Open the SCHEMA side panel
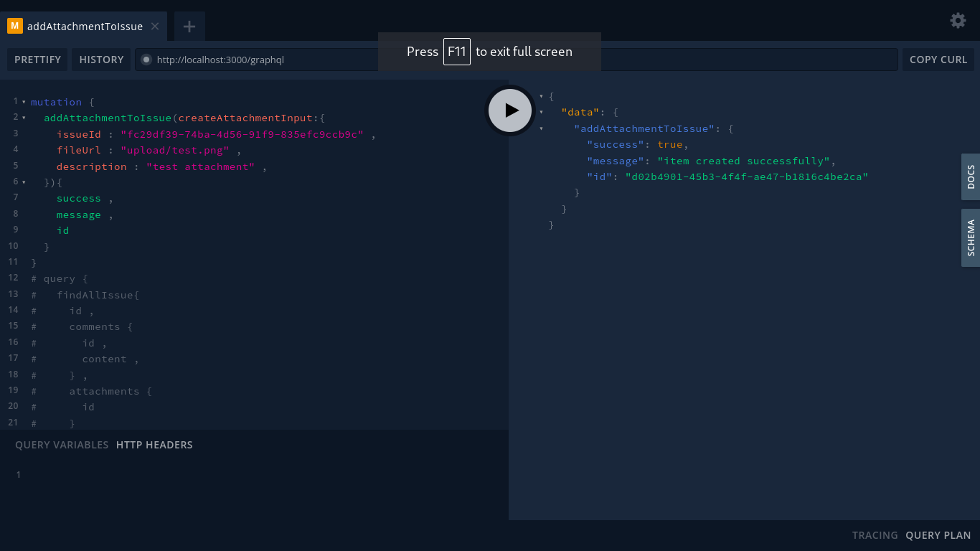Viewport: 980px width, 551px height. coord(971,237)
